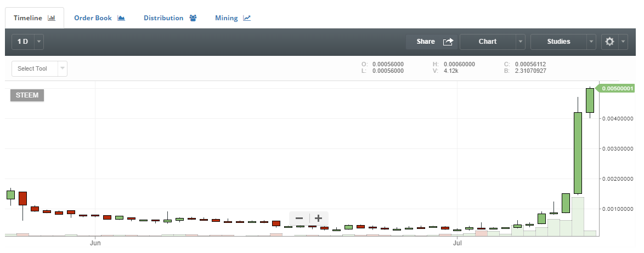Expand the Chart dropdown arrow
The width and height of the screenshot is (644, 253).
521,42
